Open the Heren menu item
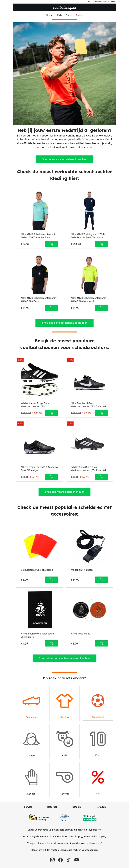Image resolution: width=129 pixels, height=868 pixels. [49, 15]
